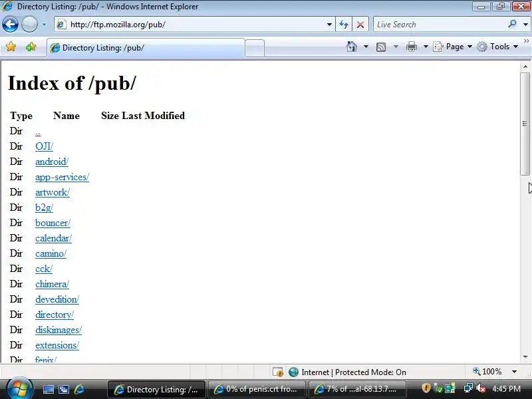Open the search provider dropdown arrow
Screen dimensions: 532x399
coord(525,25)
